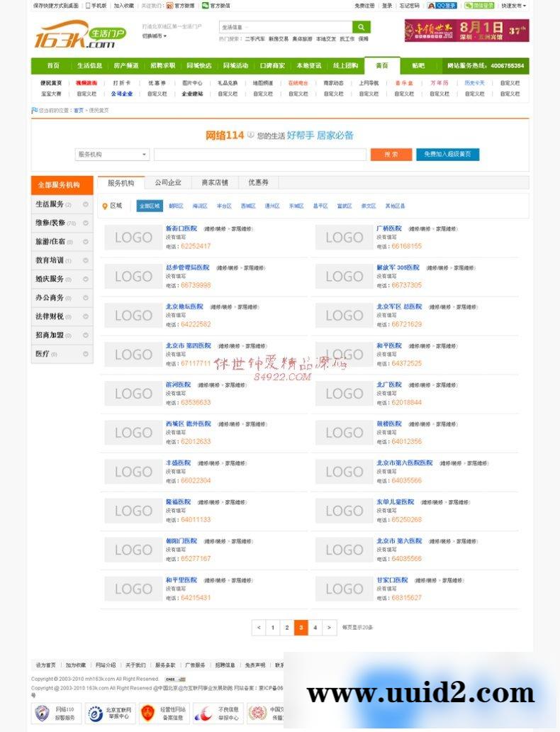Click the orange location pin beside 区域
Image resolution: width=560 pixels, height=732 pixels.
pyautogui.click(x=105, y=206)
